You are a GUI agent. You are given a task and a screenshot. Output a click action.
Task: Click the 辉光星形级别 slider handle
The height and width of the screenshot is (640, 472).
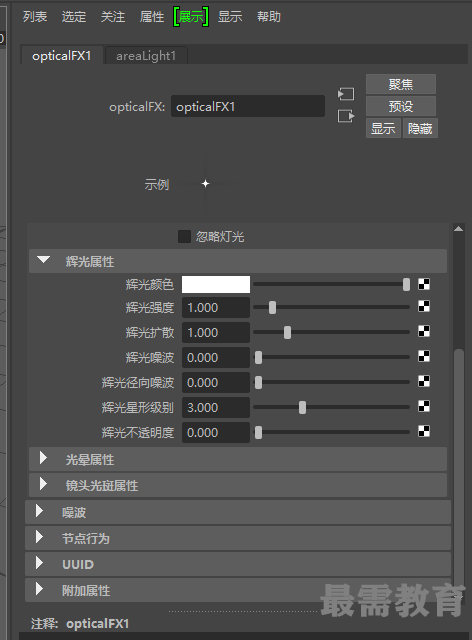[x=302, y=407]
